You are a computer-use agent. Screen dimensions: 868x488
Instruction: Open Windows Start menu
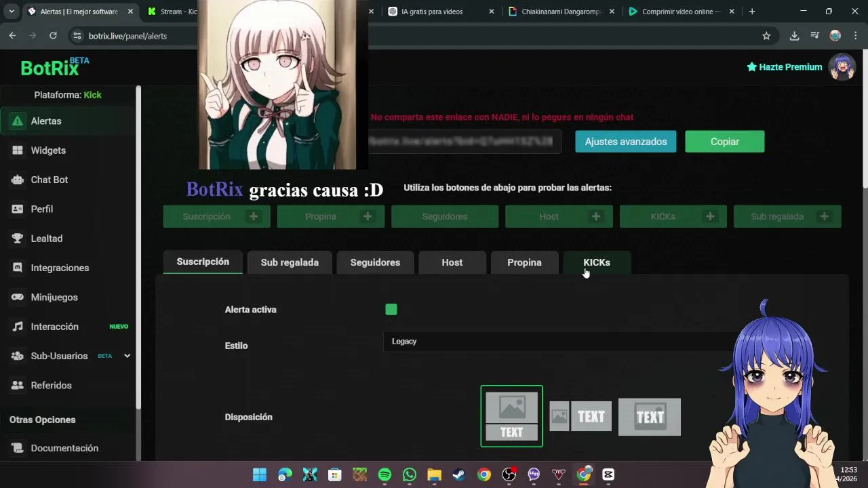pos(260,474)
